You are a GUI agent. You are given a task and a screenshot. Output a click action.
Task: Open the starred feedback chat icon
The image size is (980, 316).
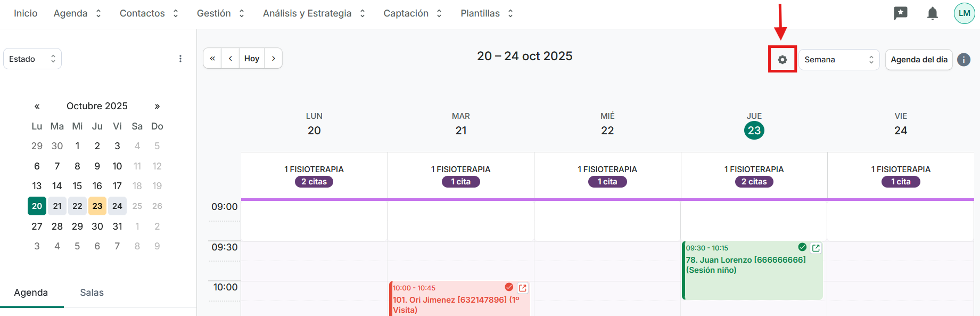[900, 13]
